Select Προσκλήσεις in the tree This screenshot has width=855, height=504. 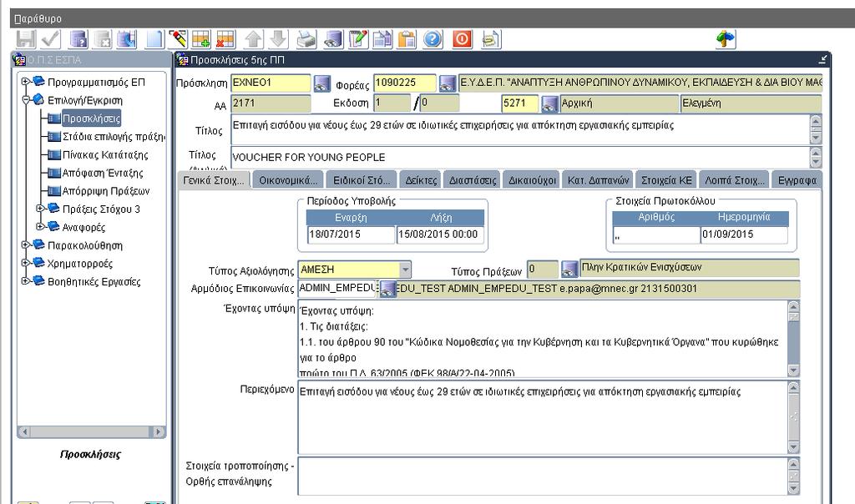91,118
